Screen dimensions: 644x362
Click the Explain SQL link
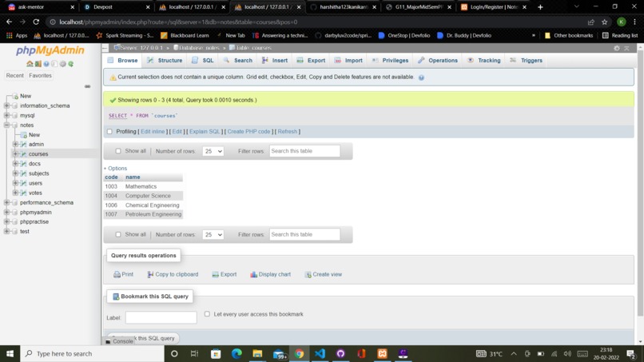[x=204, y=132]
